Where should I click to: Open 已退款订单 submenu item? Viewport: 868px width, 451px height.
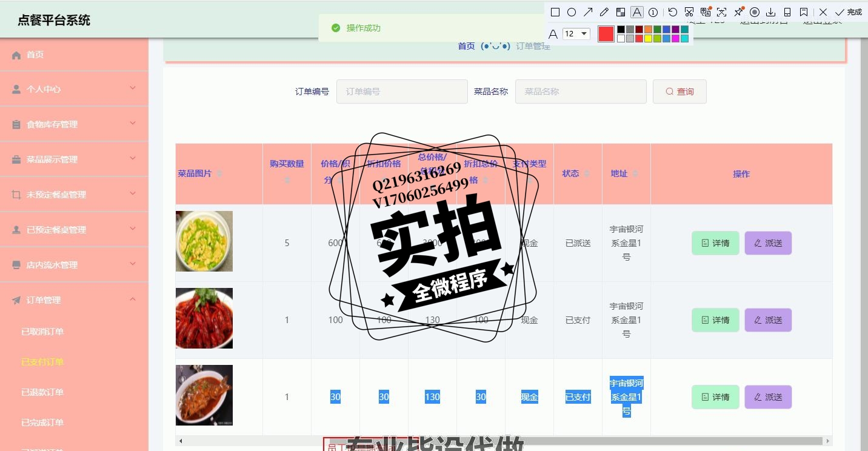42,392
